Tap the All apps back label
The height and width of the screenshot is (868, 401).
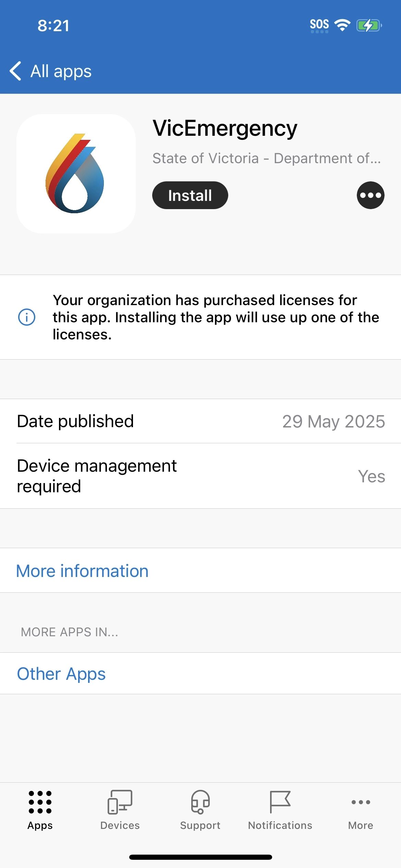(61, 71)
